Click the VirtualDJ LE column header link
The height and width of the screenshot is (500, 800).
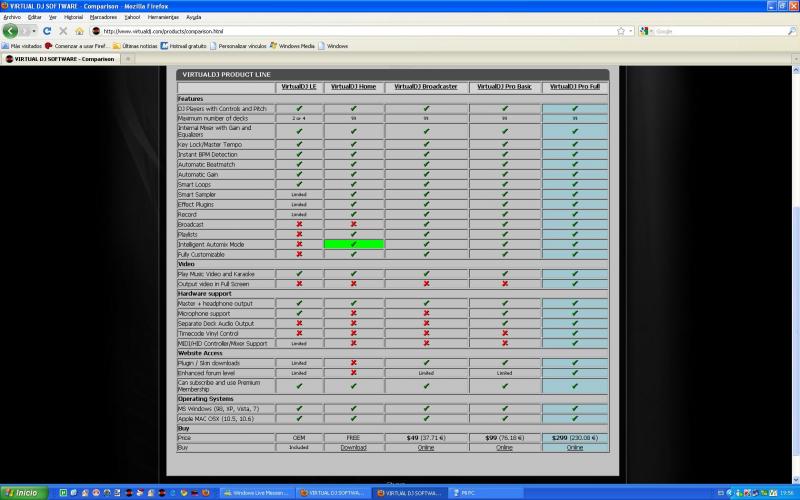tap(299, 87)
